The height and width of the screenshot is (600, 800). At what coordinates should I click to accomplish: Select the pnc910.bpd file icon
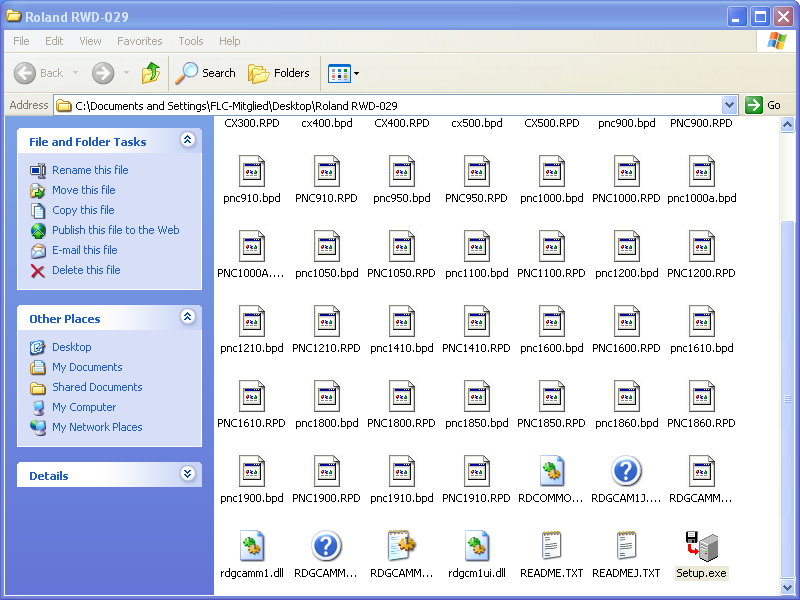tap(252, 171)
